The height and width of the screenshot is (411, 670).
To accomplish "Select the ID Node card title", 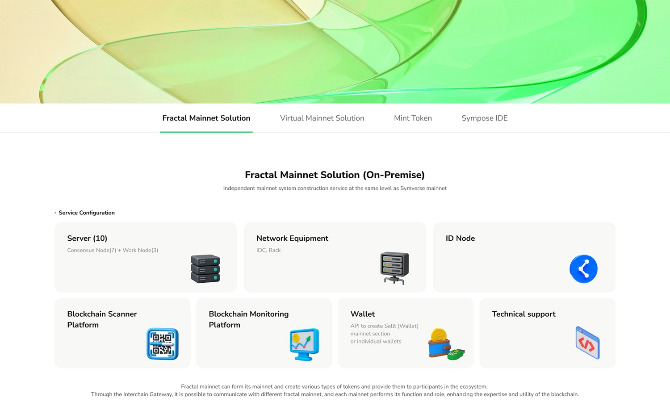I will 460,238.
